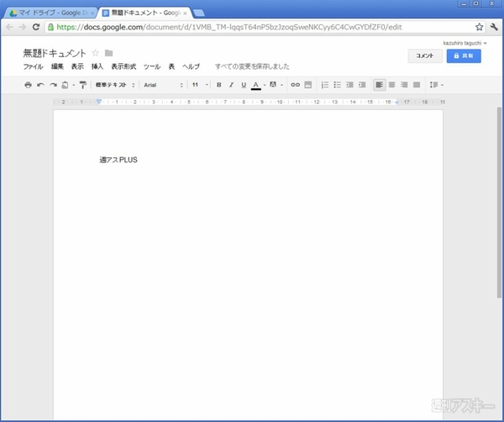504x422 pixels.
Task: Open the Arial font dropdown
Action: click(x=162, y=85)
